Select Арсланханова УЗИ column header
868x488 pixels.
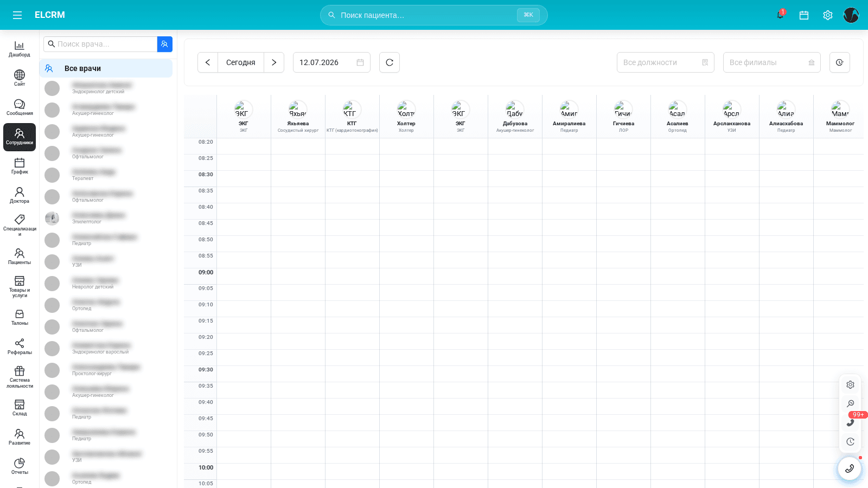coord(732,117)
